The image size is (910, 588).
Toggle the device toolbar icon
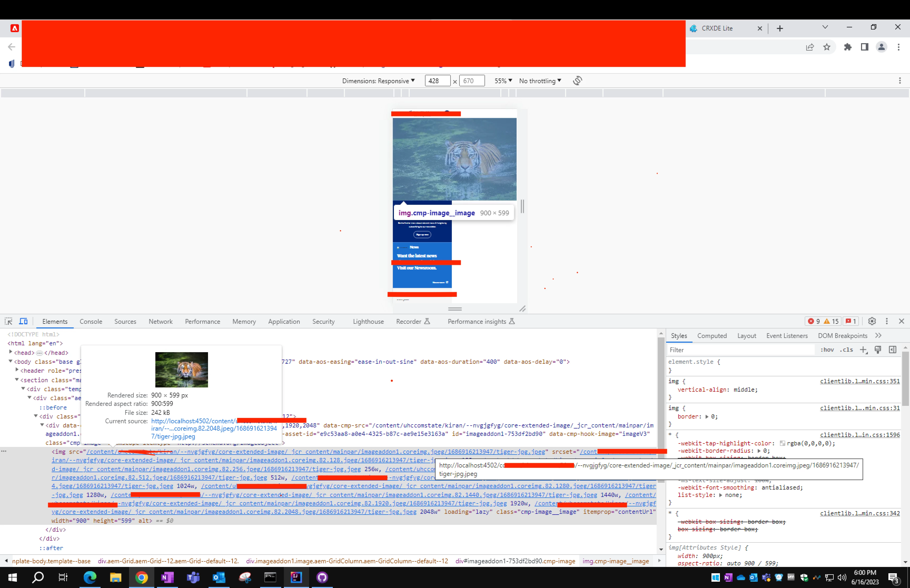click(x=23, y=321)
